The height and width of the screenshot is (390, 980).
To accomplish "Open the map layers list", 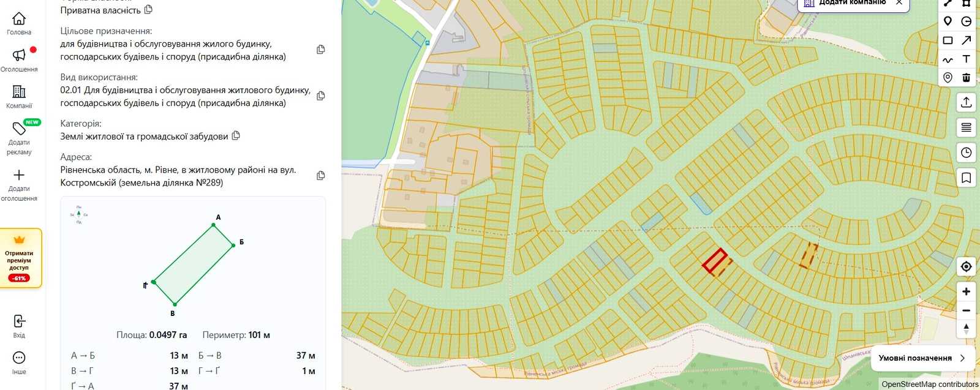I will pyautogui.click(x=966, y=127).
